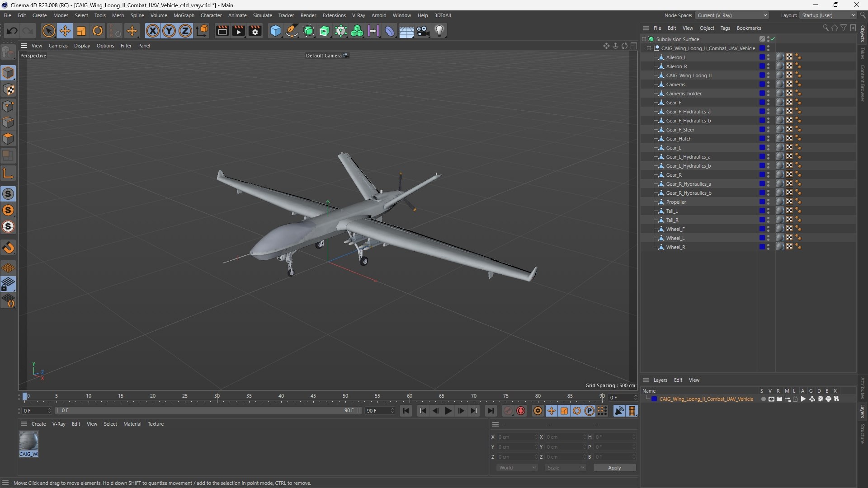Screen dimensions: 868x488
Task: Open Object Manager Tags menu
Action: tap(725, 28)
